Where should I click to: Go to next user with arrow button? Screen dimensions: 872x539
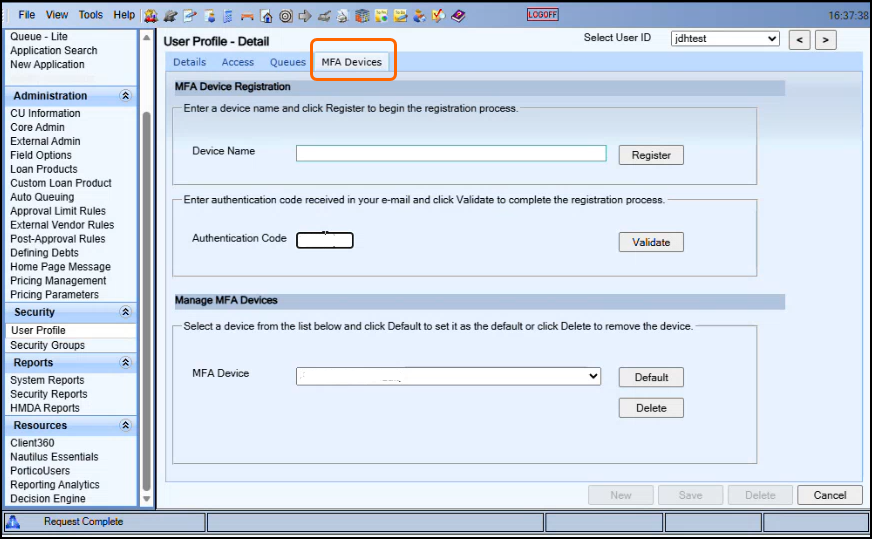(x=825, y=40)
